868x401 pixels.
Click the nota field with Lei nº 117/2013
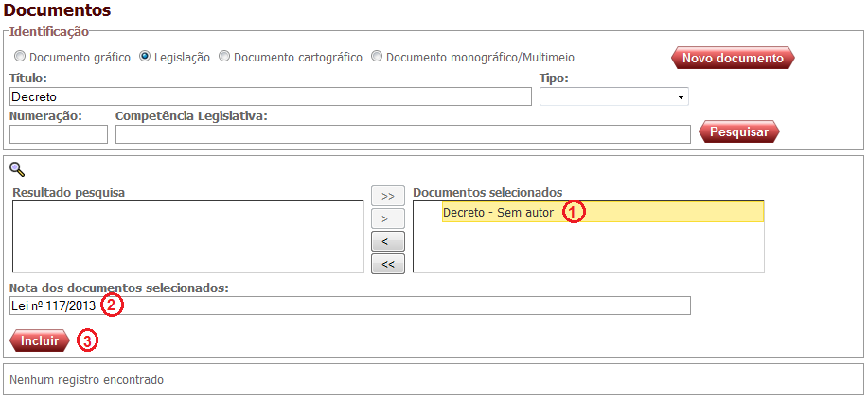350,305
